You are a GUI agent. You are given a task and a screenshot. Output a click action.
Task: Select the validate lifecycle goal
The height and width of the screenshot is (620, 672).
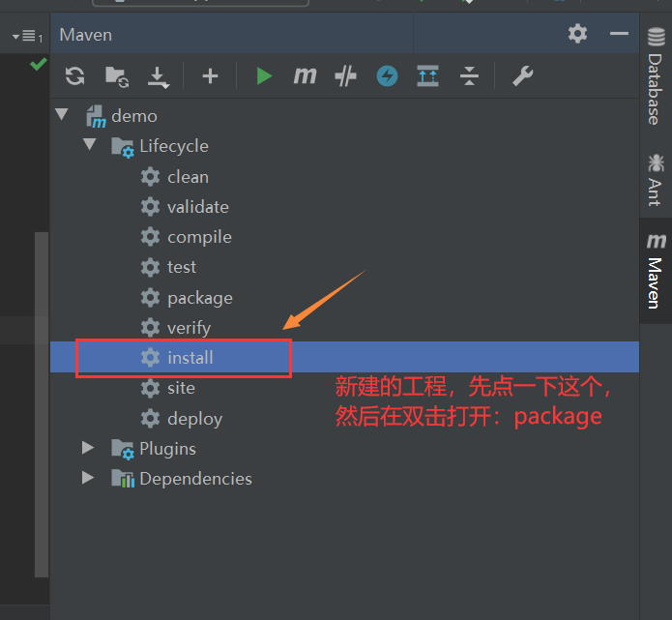point(344,207)
